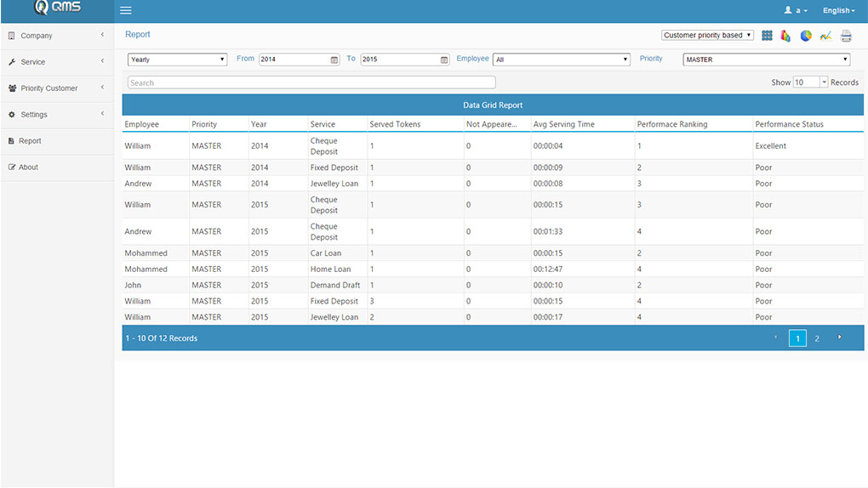868x488 pixels.
Task: Select the Demand Draft service cell
Action: 335,286
